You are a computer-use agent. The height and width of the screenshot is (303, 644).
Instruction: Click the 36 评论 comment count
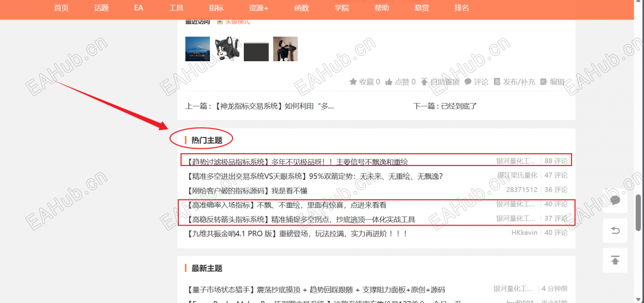(556, 190)
